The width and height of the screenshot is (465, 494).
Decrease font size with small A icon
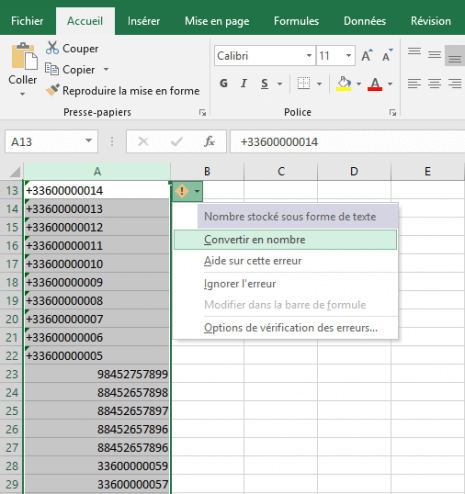click(387, 55)
